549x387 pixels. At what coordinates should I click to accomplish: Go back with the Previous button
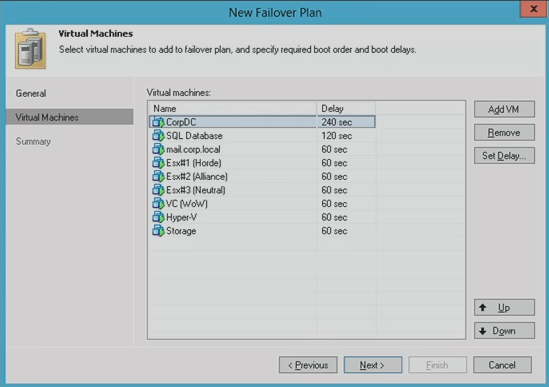tap(308, 365)
